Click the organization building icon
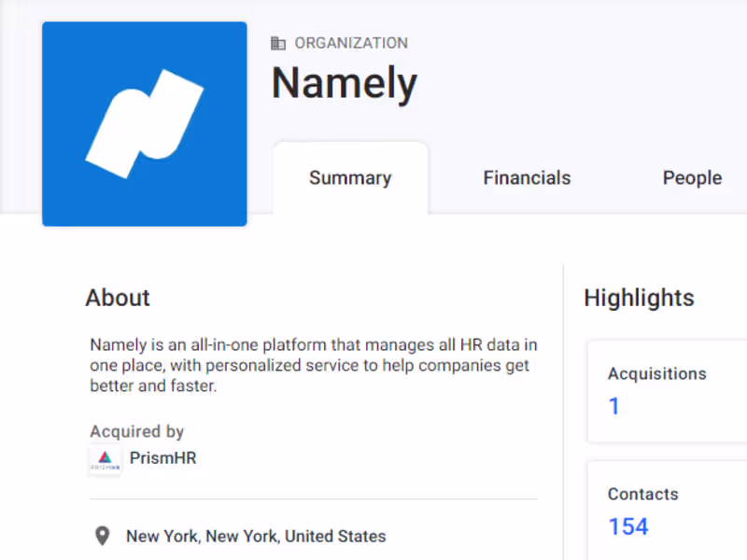This screenshot has height=560, width=747. (278, 43)
